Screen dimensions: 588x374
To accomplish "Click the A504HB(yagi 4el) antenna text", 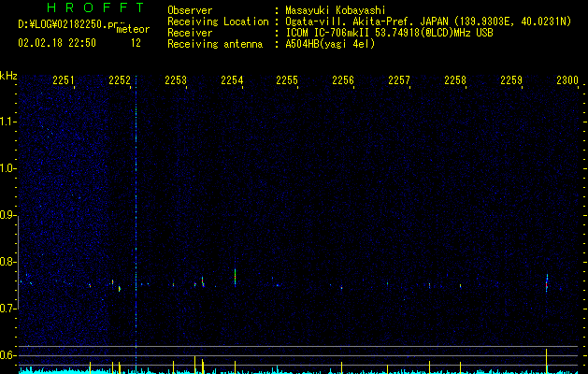I will click(330, 44).
